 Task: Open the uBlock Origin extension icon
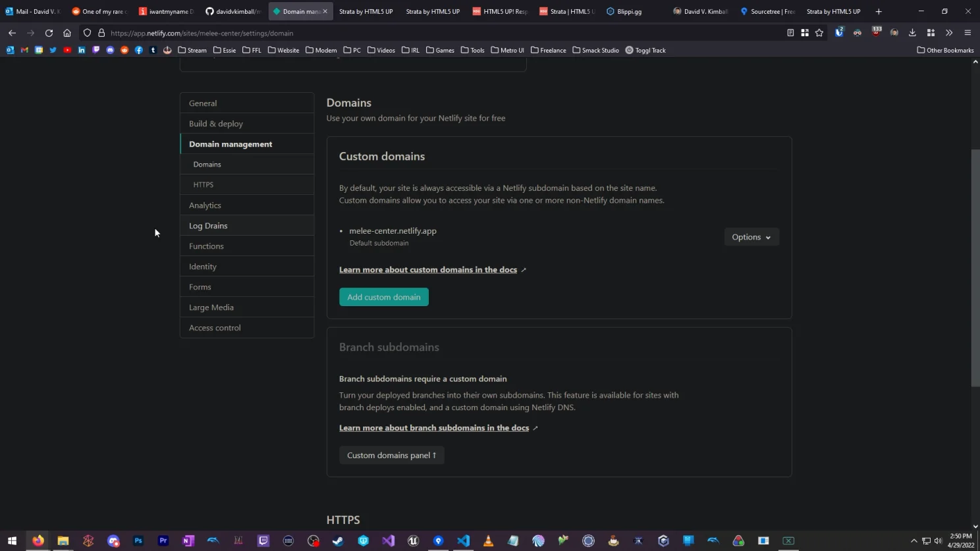pos(876,32)
